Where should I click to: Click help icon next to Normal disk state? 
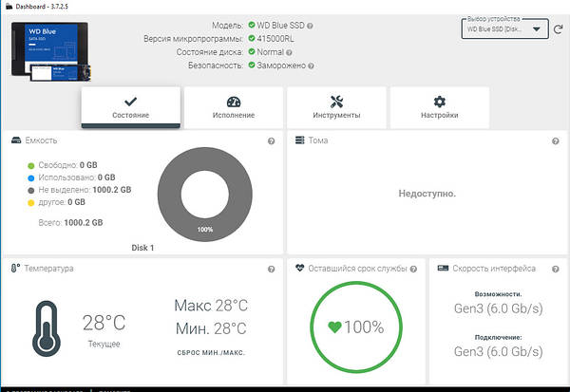tap(289, 53)
